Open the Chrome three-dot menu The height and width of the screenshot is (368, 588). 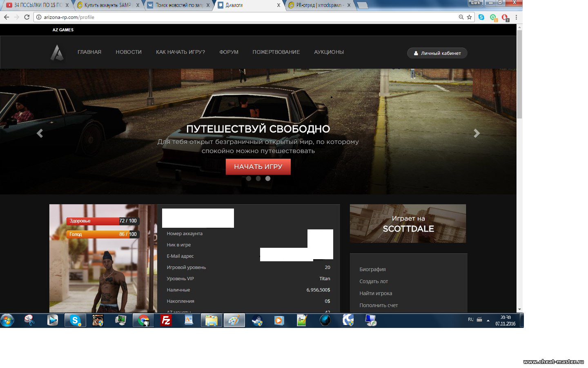(x=516, y=17)
